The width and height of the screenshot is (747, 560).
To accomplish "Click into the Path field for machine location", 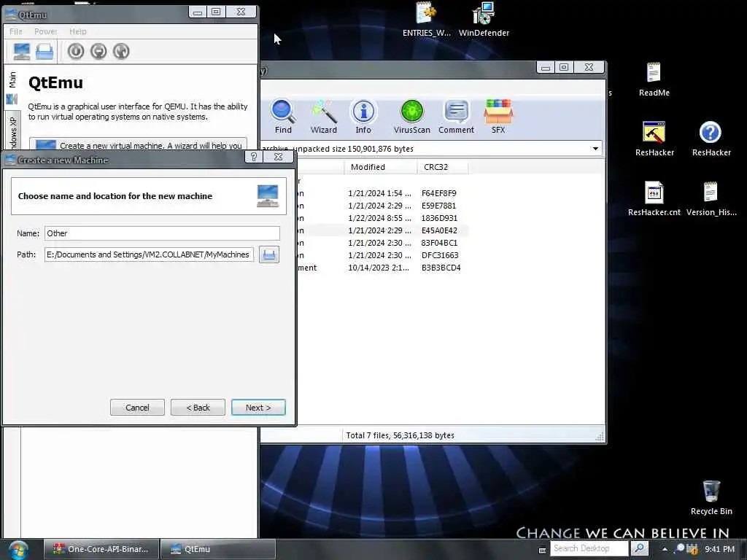I will 149,254.
